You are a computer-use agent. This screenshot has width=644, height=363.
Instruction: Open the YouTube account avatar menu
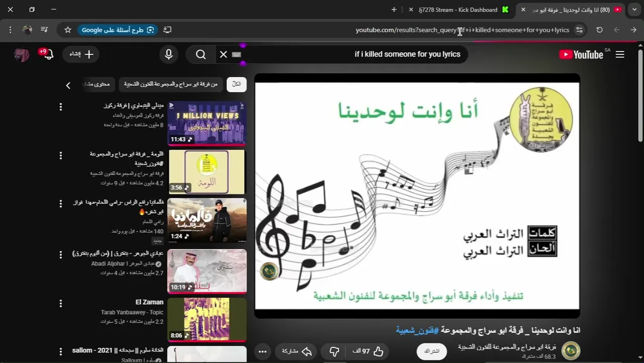[x=22, y=54]
